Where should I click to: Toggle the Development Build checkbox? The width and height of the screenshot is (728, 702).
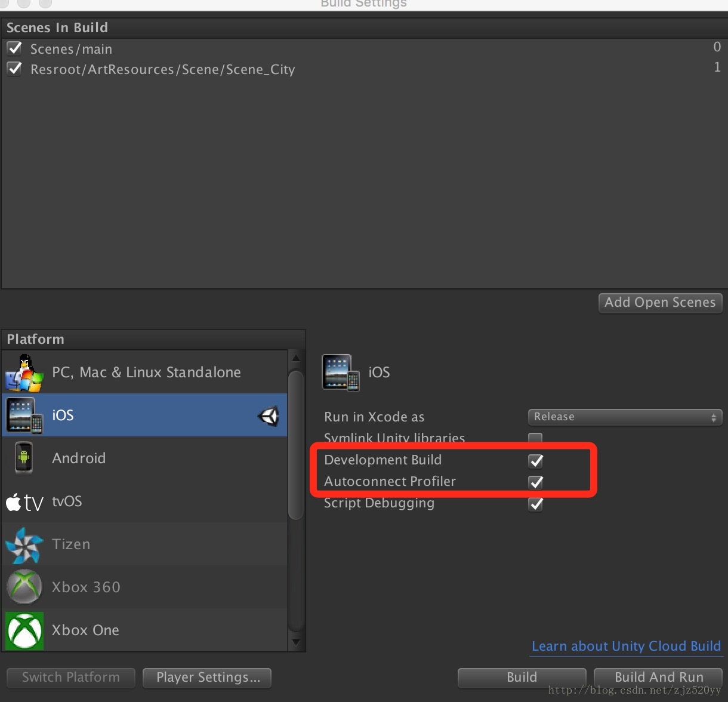click(x=536, y=460)
